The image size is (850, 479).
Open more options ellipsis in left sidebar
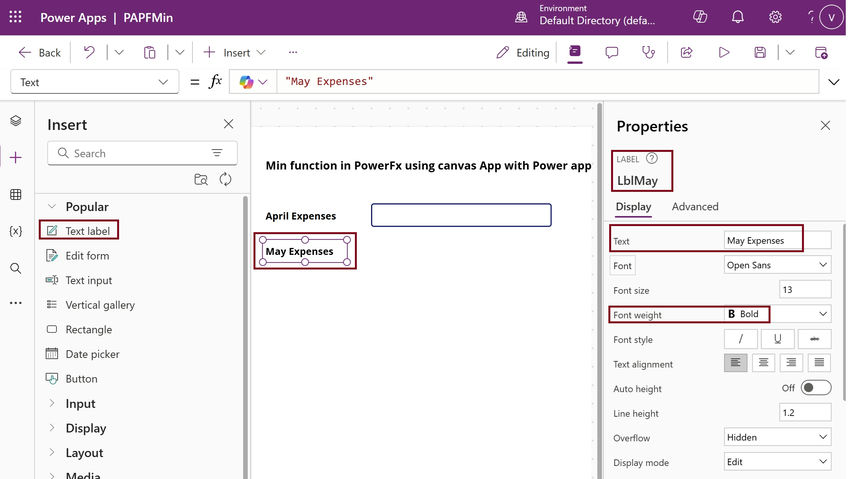pos(16,303)
